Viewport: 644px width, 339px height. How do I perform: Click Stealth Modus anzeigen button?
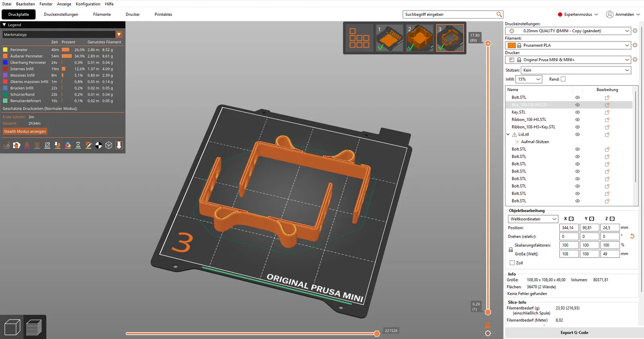[x=25, y=131]
